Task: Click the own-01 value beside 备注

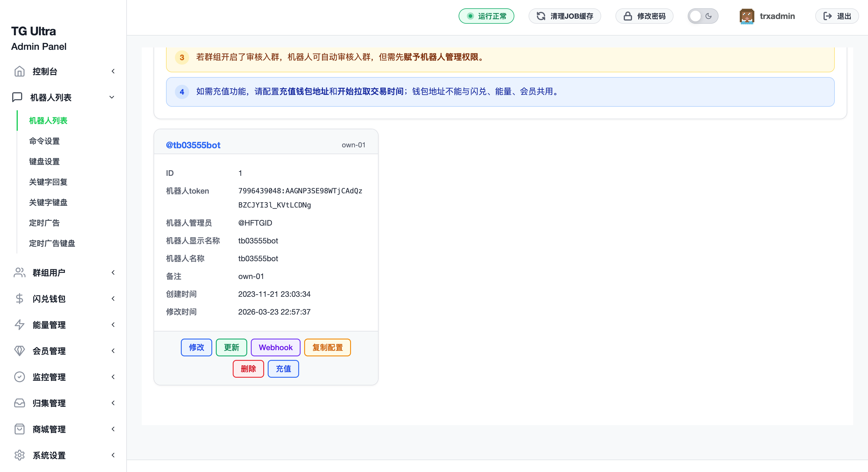Action: [251, 276]
